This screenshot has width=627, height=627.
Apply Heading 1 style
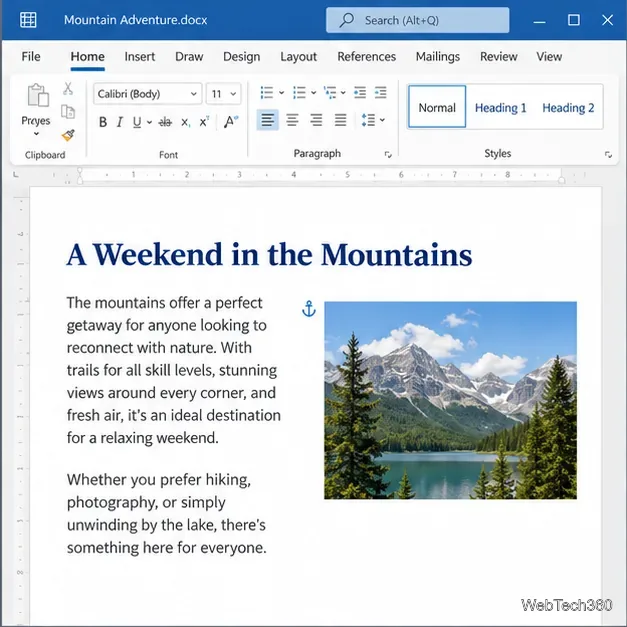pos(501,108)
